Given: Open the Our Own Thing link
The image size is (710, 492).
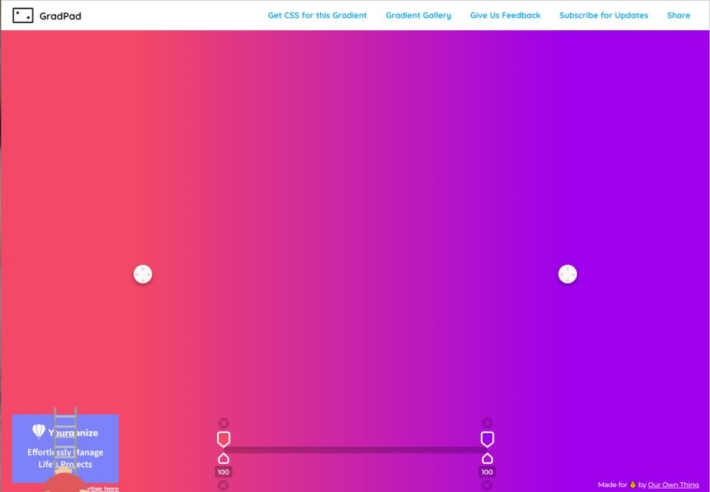Looking at the screenshot, I should coord(673,485).
